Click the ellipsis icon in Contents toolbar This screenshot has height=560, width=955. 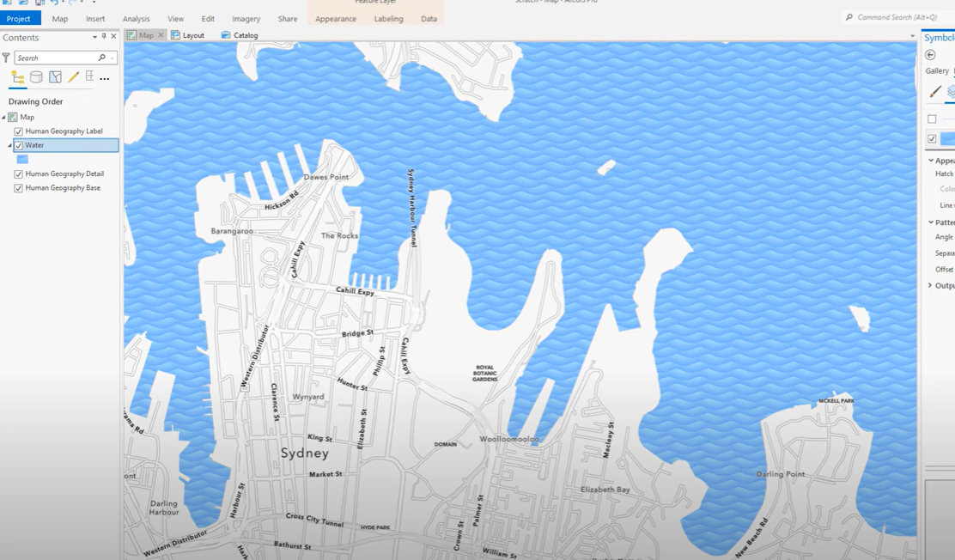(104, 77)
